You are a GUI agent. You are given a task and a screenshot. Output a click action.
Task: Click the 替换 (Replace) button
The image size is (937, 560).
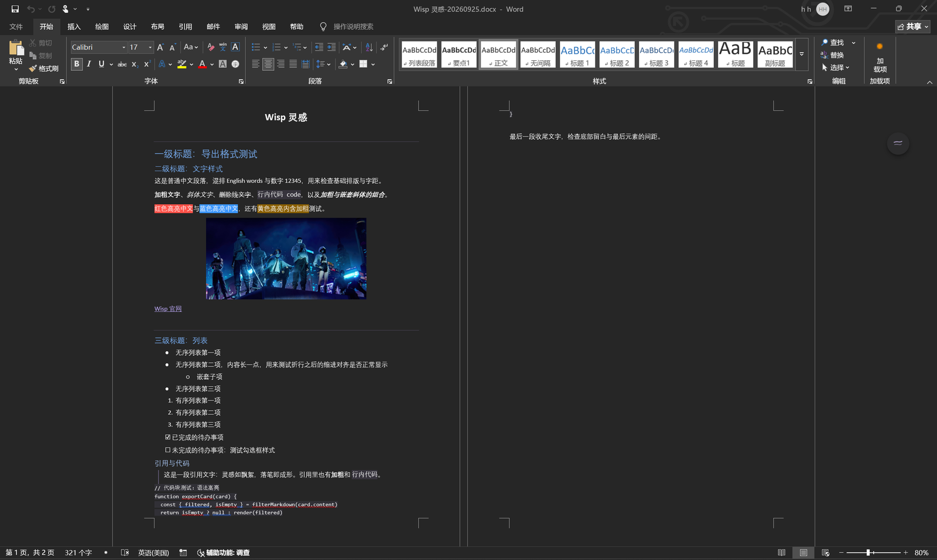pyautogui.click(x=833, y=55)
